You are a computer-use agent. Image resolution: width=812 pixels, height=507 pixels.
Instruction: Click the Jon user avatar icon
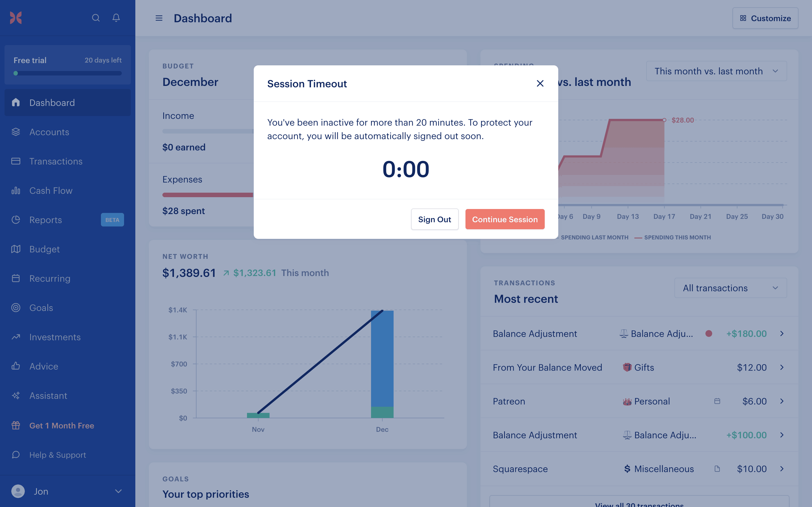point(18,491)
